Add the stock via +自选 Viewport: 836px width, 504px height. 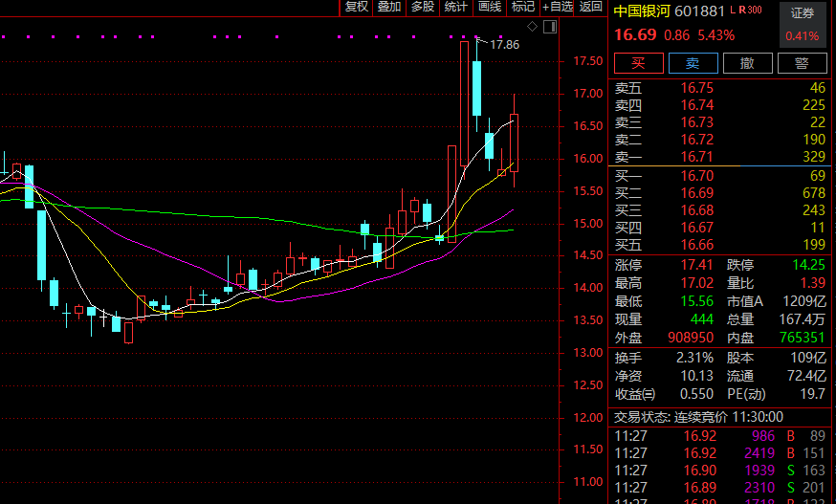(557, 7)
